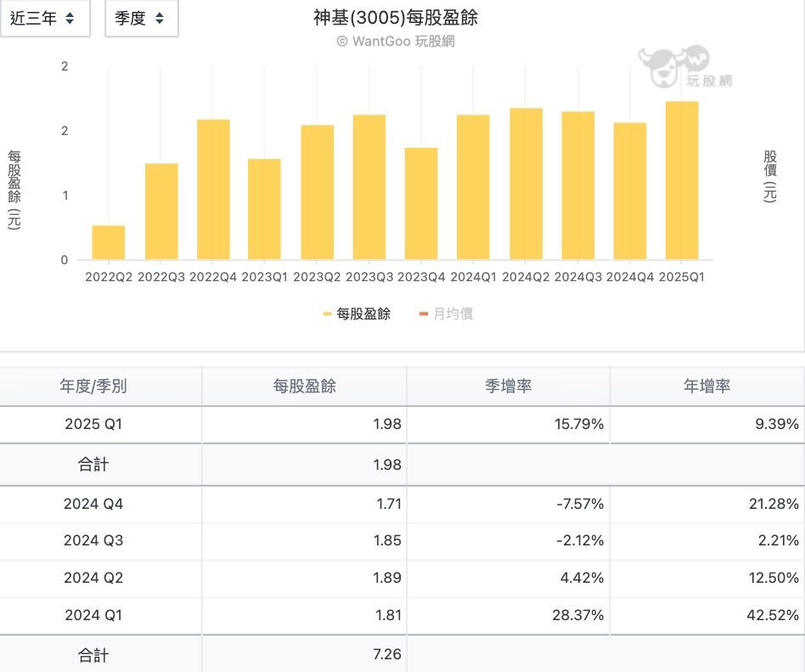
Task: Click the 2024Q2 bar
Action: [526, 184]
